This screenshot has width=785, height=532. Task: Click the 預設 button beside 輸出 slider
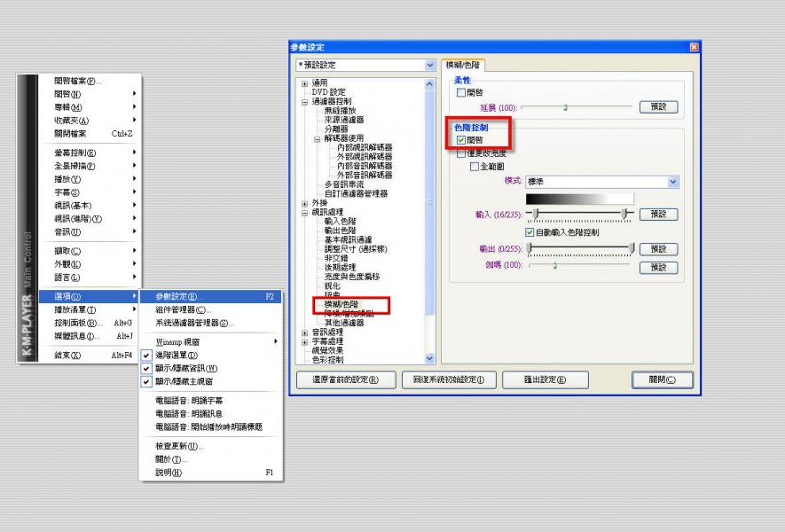658,249
